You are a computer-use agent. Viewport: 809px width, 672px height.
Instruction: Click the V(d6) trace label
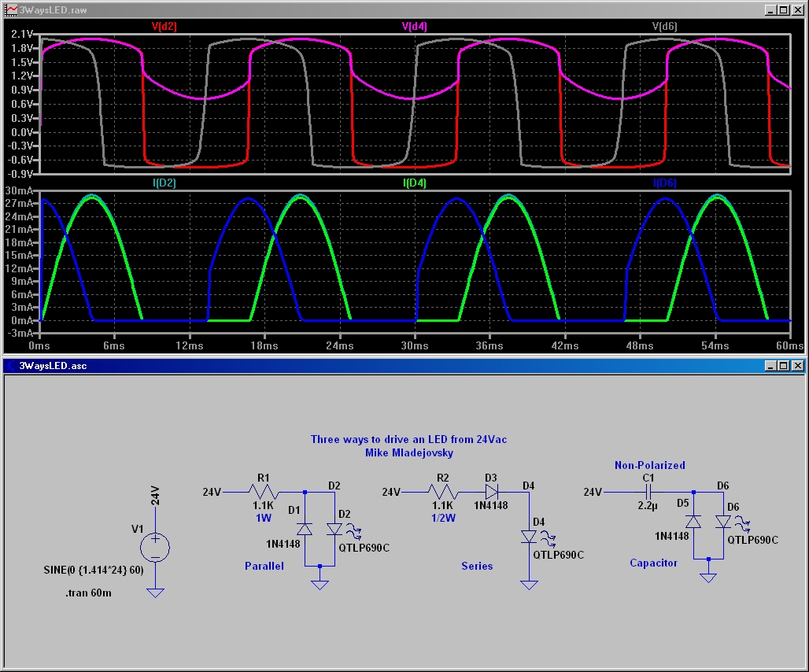[664, 26]
